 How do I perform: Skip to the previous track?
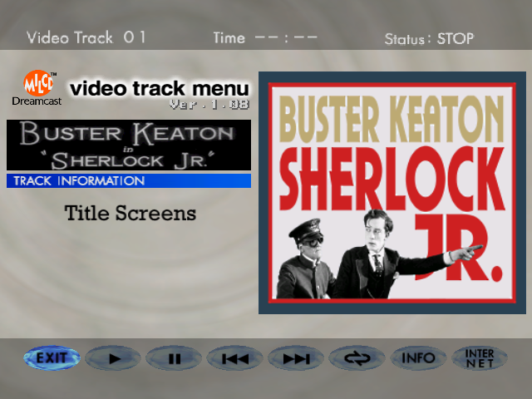[x=235, y=358]
